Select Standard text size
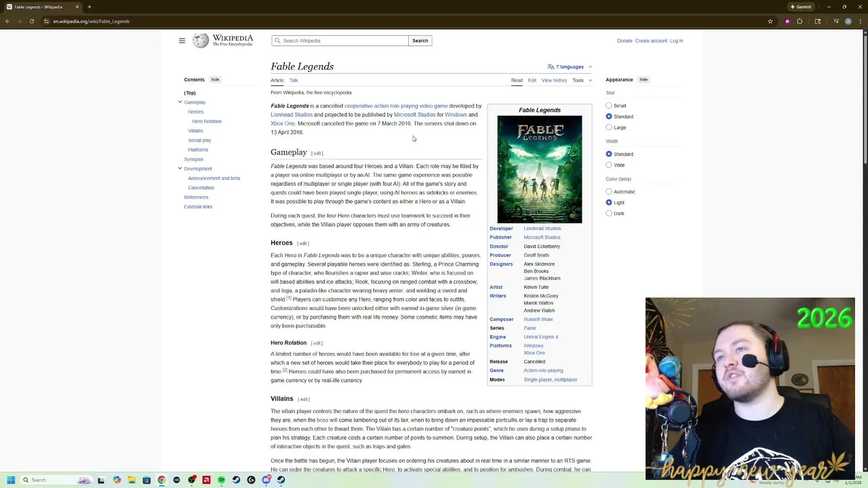This screenshot has width=868, height=488. pos(609,117)
